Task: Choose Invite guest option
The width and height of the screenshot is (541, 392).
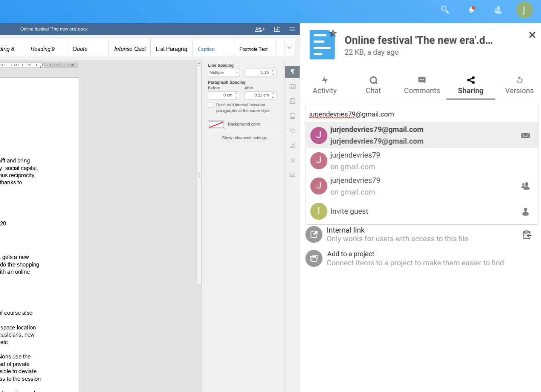Action: tap(422, 211)
